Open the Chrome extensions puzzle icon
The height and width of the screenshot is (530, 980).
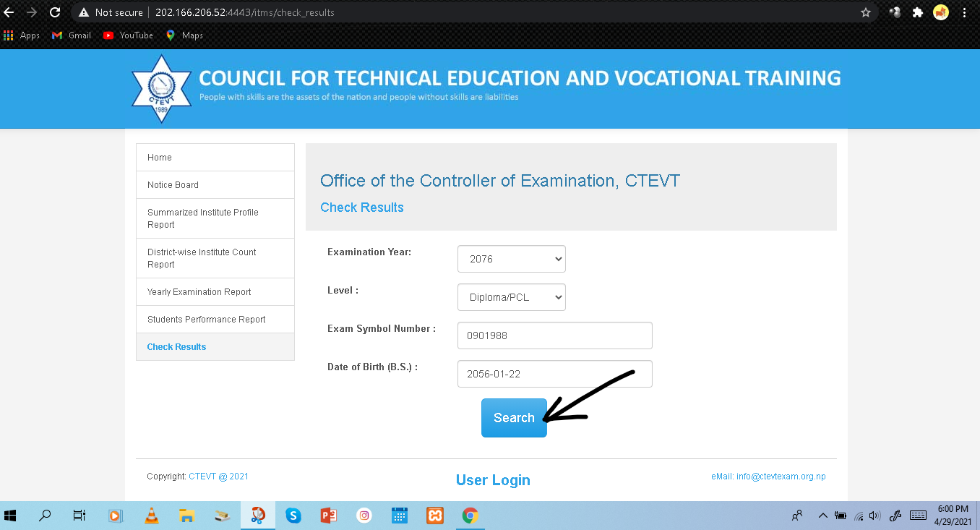click(x=917, y=12)
